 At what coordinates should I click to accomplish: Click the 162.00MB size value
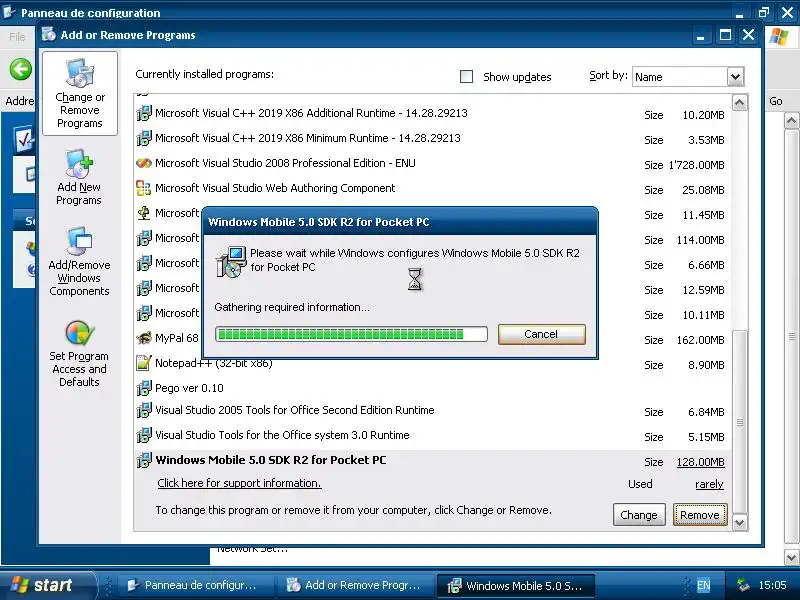(x=700, y=340)
